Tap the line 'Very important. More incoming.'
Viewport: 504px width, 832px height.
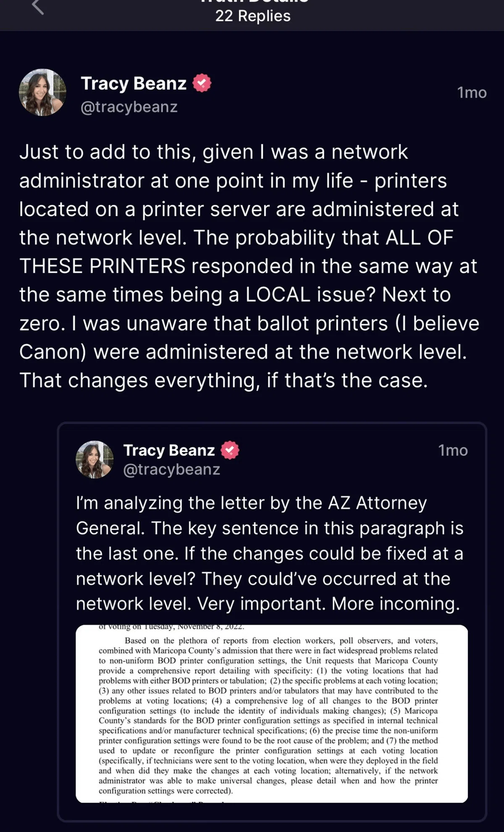click(x=328, y=604)
